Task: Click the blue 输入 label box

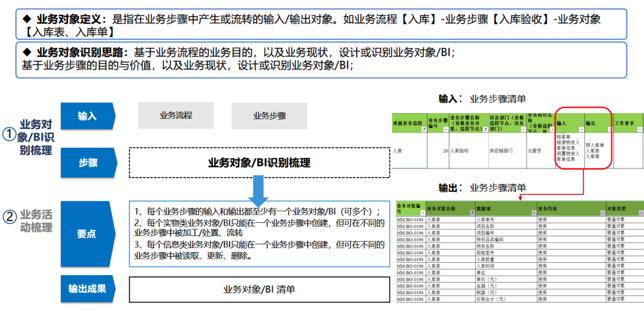Action: [x=88, y=116]
